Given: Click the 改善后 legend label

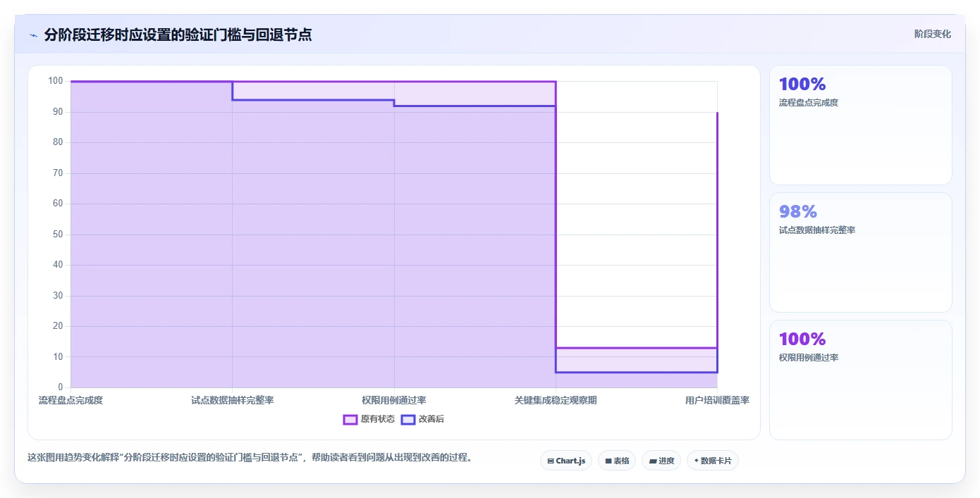Looking at the screenshot, I should 431,419.
